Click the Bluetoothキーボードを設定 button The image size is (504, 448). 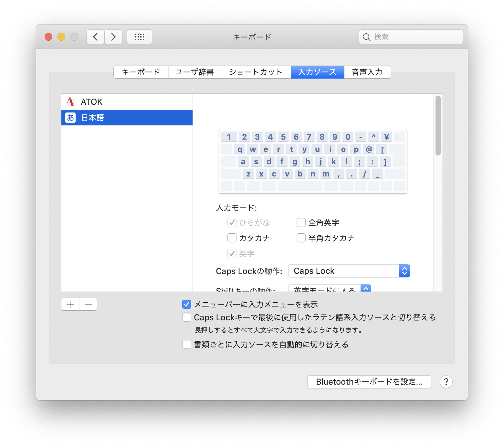[369, 382]
